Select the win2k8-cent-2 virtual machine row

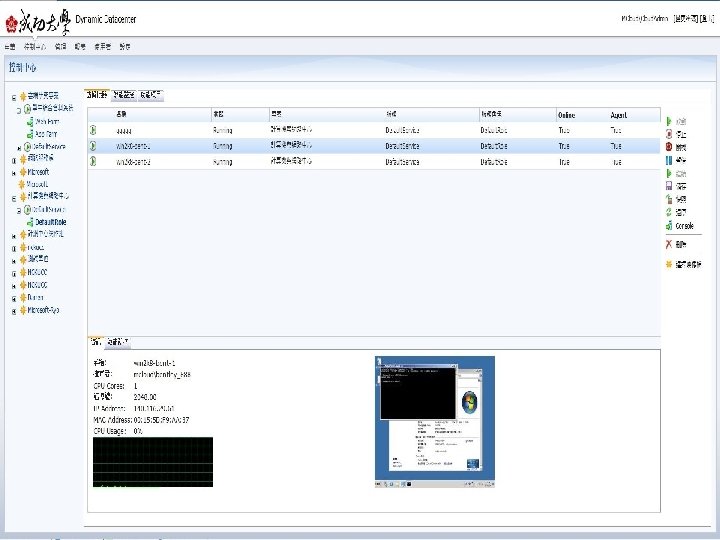tap(373, 162)
